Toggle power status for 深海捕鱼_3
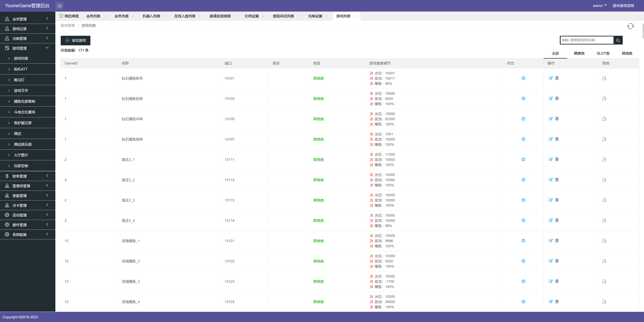 point(523,281)
